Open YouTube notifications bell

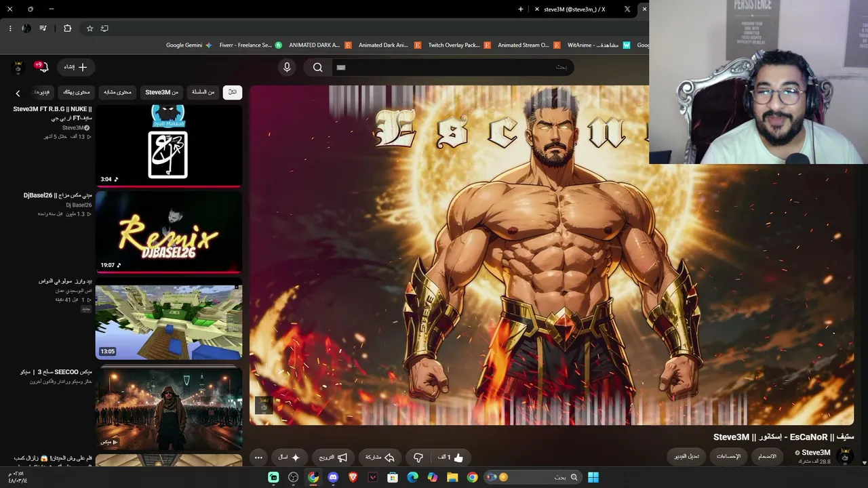click(x=43, y=67)
